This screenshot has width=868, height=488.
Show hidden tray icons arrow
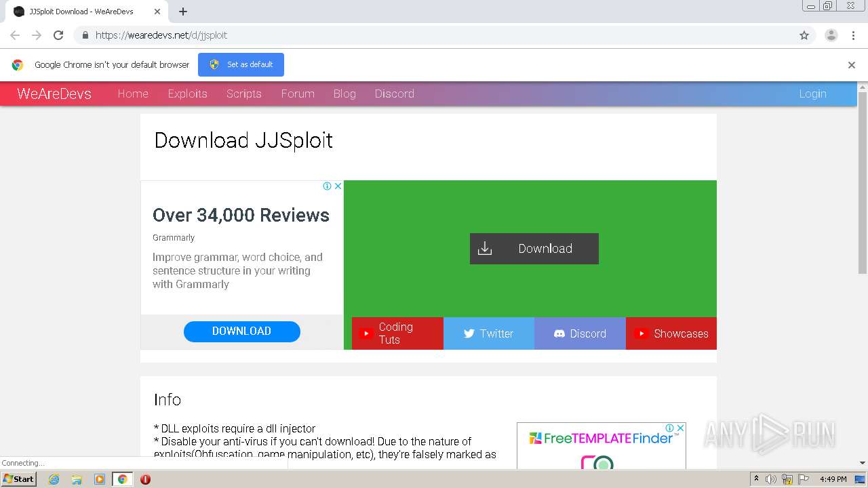pos(757,479)
